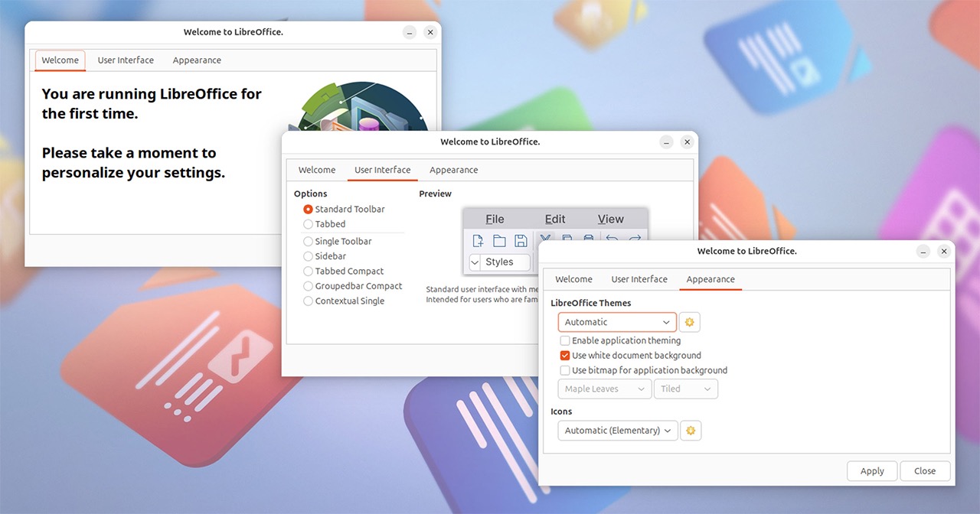Click "You are running LibreOffice for the first time." text
The height and width of the screenshot is (514, 980).
[152, 104]
